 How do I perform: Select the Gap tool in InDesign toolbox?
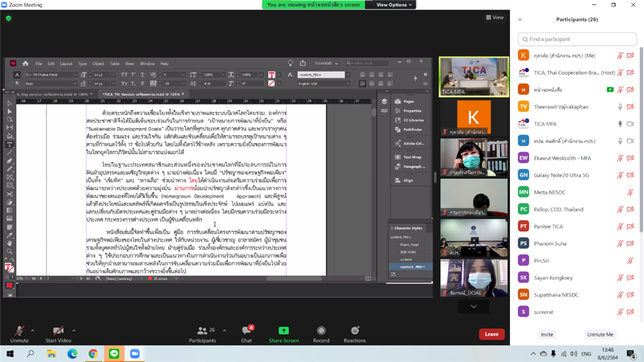(x=10, y=128)
